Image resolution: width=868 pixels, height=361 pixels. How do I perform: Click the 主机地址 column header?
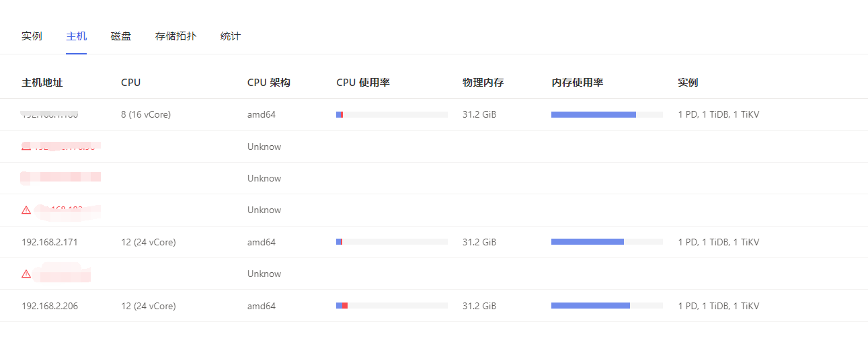(x=42, y=83)
